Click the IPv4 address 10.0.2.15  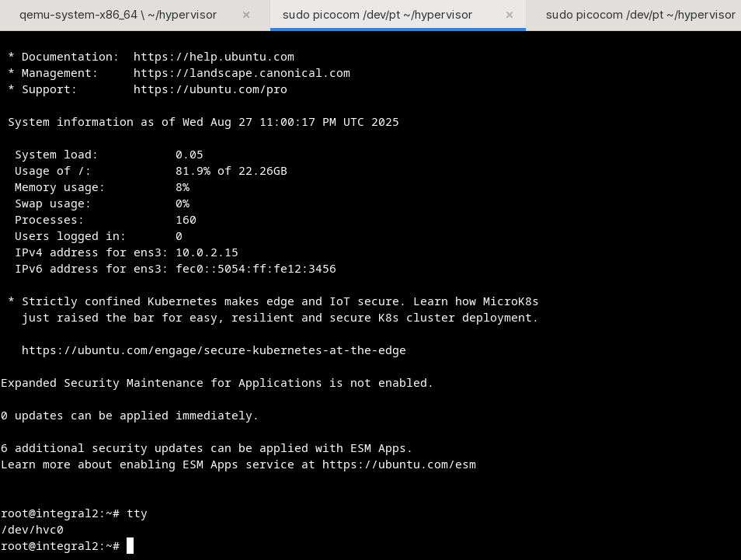(x=207, y=252)
